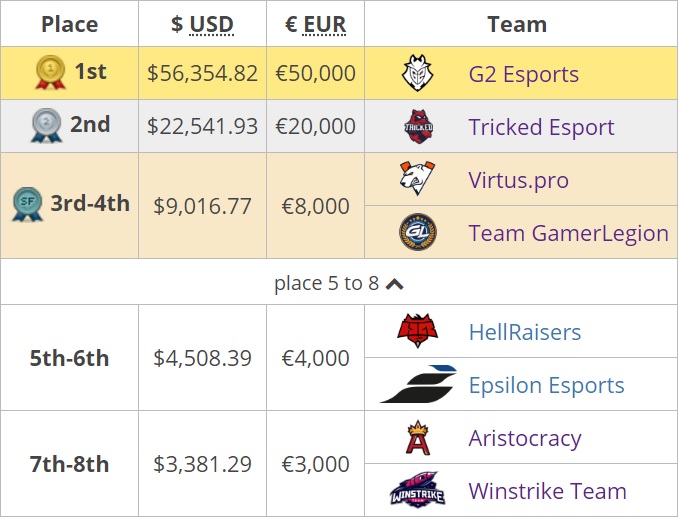This screenshot has height=517, width=678.
Task: Click the G2 Esports team logo
Action: pos(417,74)
